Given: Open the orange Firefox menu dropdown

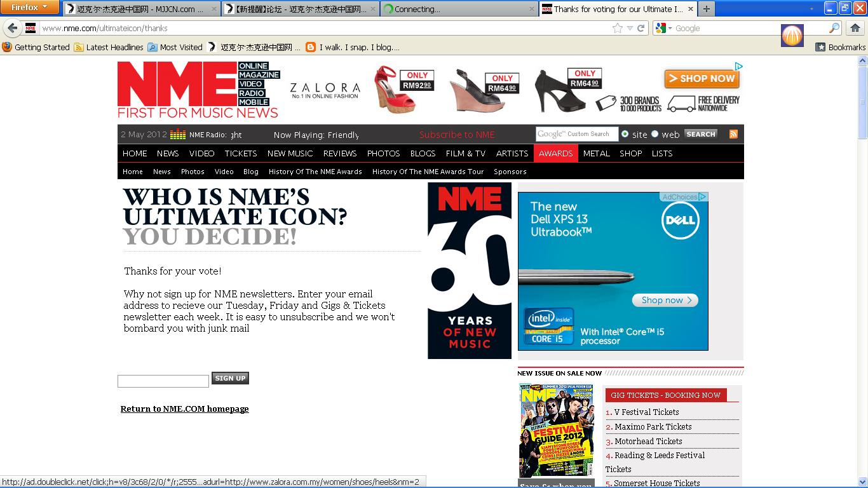Looking at the screenshot, I should pyautogui.click(x=29, y=8).
